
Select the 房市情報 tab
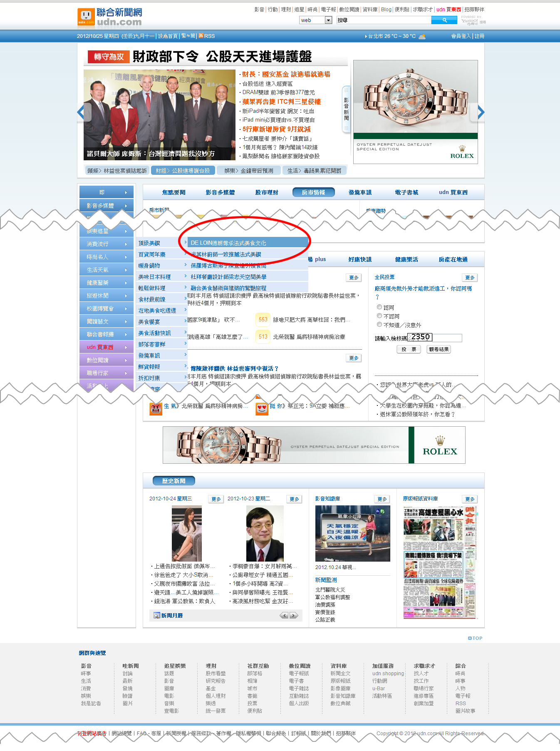click(x=313, y=192)
